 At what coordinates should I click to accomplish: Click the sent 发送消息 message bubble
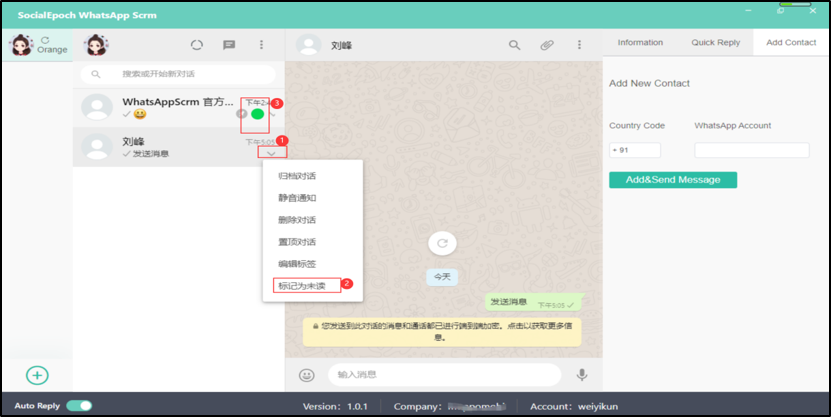click(534, 303)
